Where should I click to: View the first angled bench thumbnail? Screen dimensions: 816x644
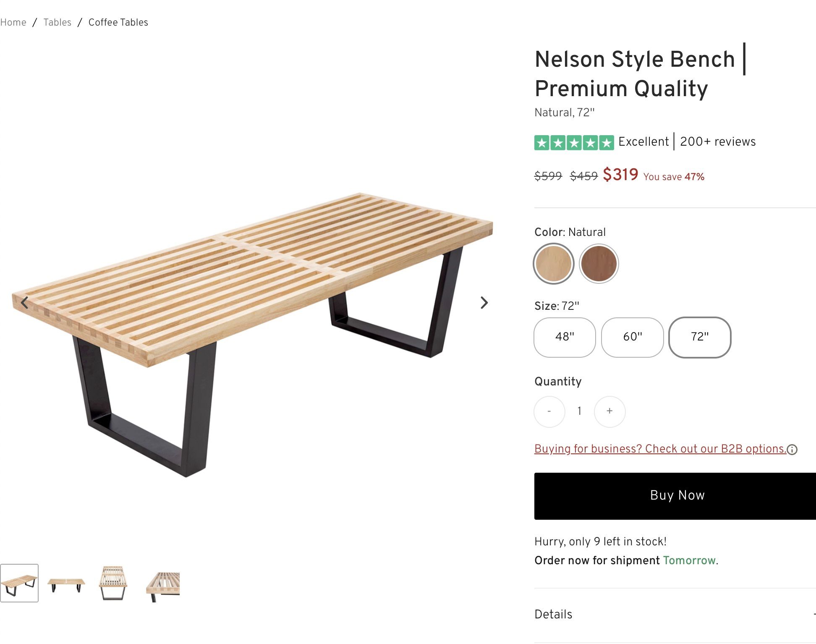(x=19, y=583)
